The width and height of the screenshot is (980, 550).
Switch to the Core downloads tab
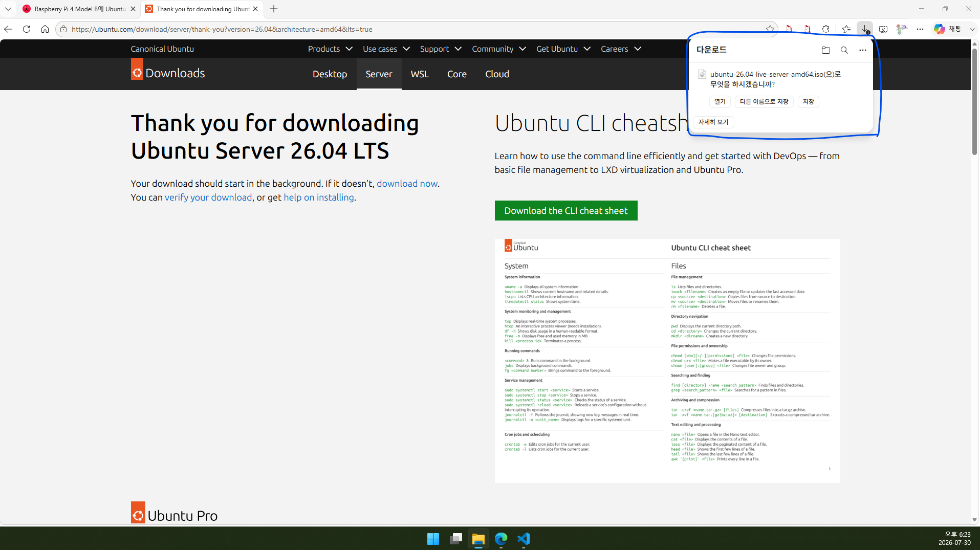click(x=456, y=74)
